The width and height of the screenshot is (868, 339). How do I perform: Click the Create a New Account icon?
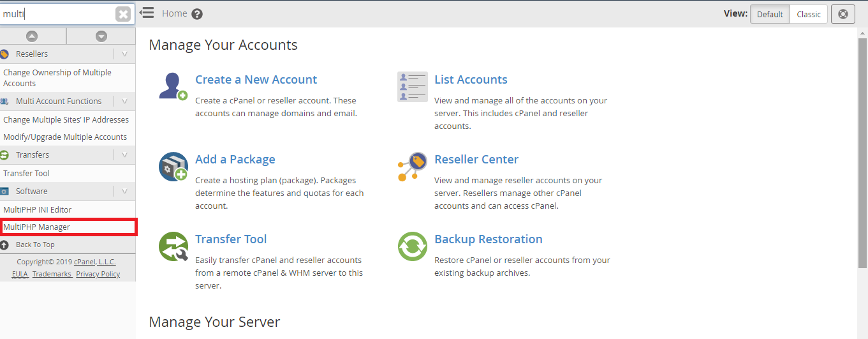click(173, 87)
